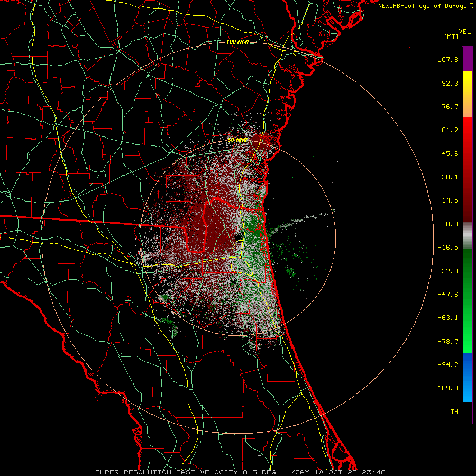Click the 100 NMI range ring label
The height and width of the screenshot is (476, 476).
point(237,42)
